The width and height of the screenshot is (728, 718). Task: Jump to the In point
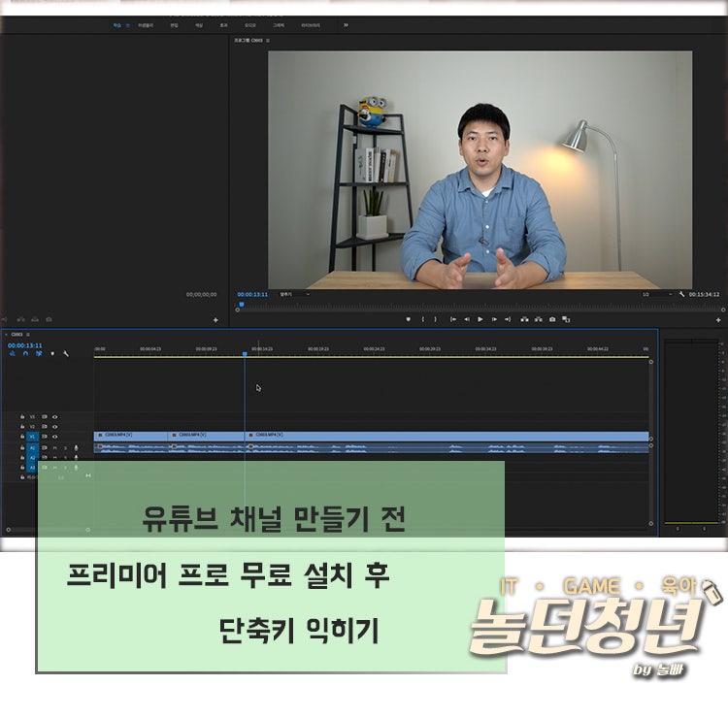453,319
